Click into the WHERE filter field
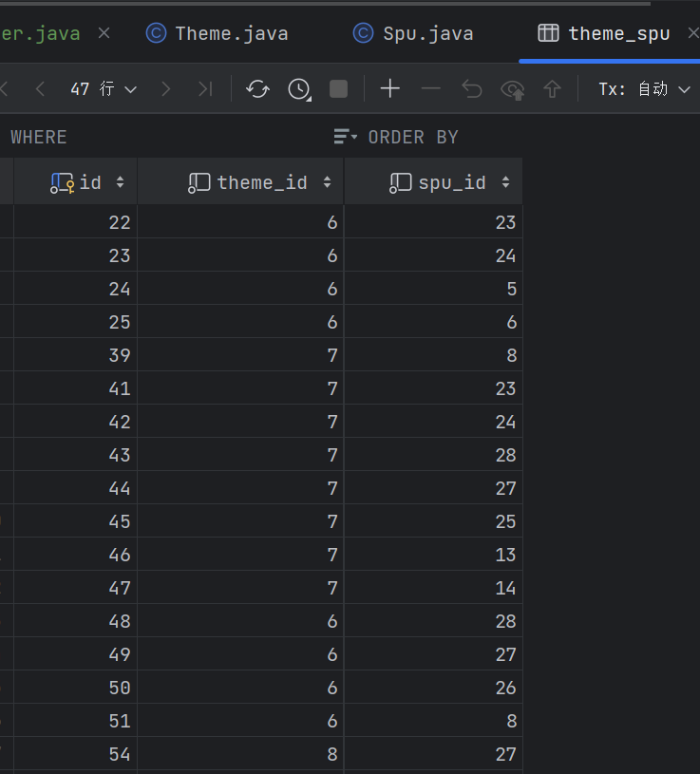 coord(168,137)
